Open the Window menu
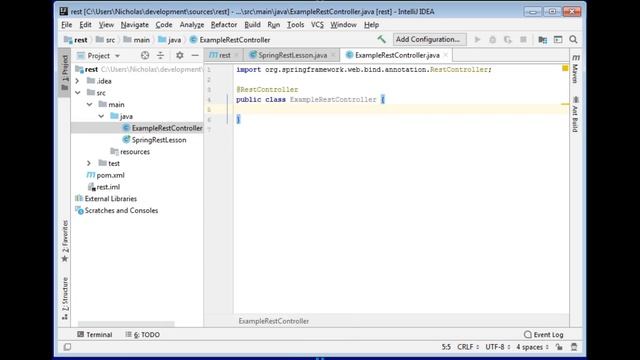This screenshot has width=640, height=360. pyautogui.click(x=343, y=25)
